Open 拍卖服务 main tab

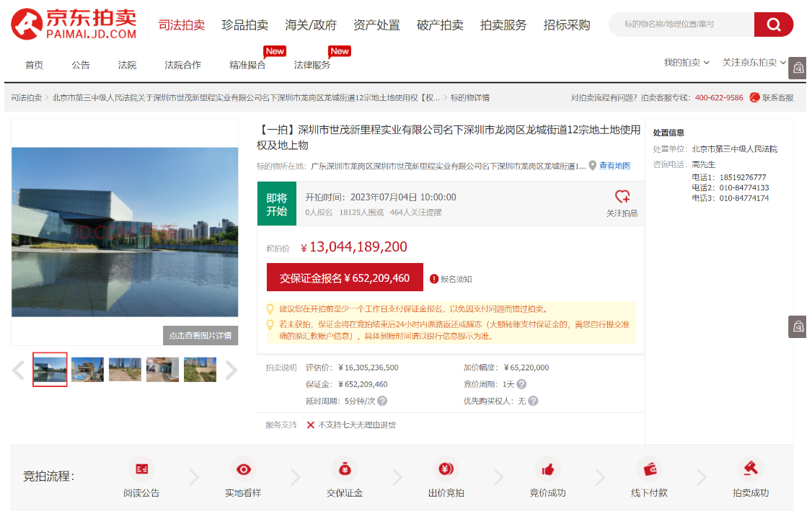503,25
